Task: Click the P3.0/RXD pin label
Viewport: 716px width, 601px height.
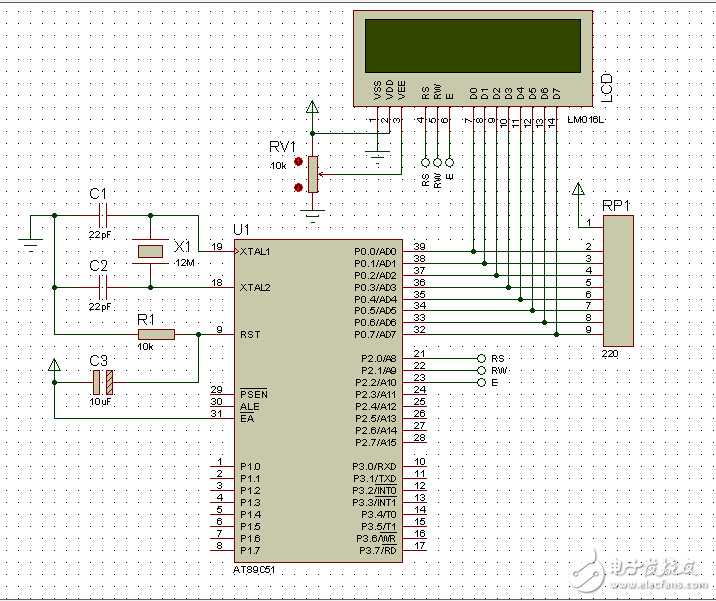Action: point(374,466)
